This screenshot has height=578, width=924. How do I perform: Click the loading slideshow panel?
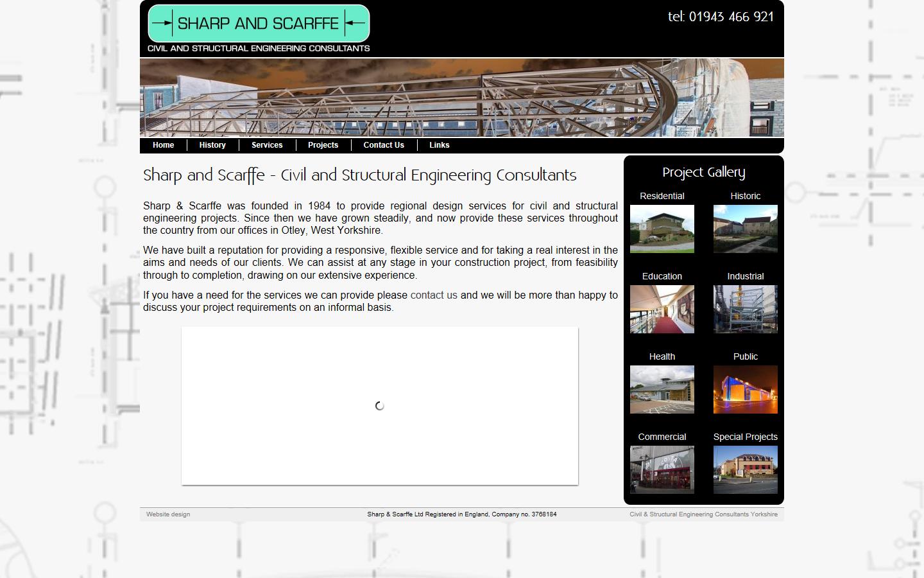380,406
